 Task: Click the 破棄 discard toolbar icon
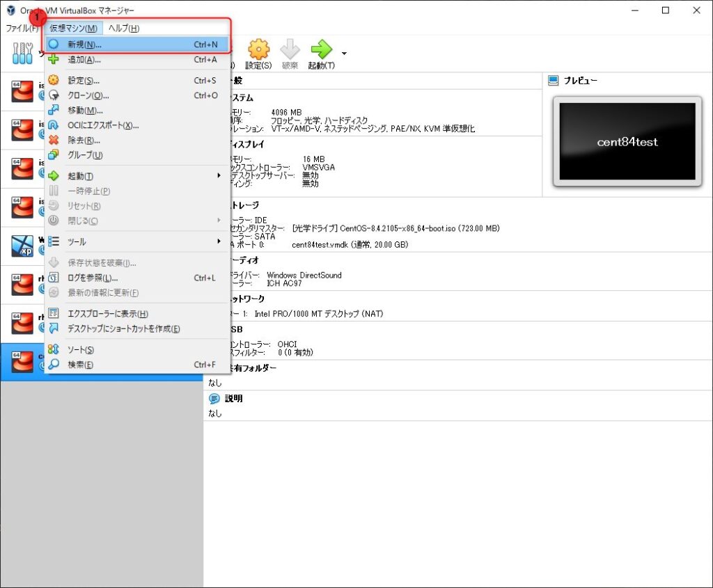coord(290,54)
